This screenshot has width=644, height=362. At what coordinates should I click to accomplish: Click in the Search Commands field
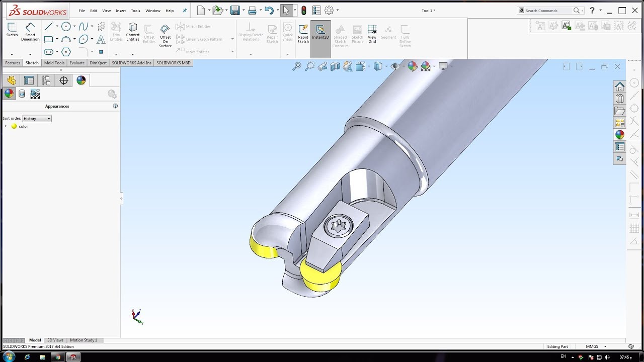[x=548, y=11]
